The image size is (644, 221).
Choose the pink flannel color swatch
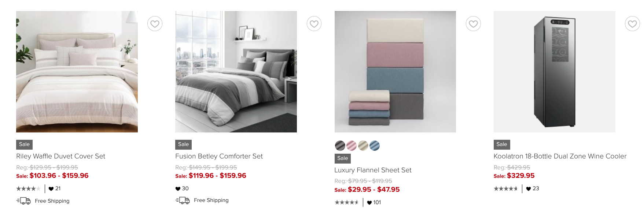(x=352, y=146)
